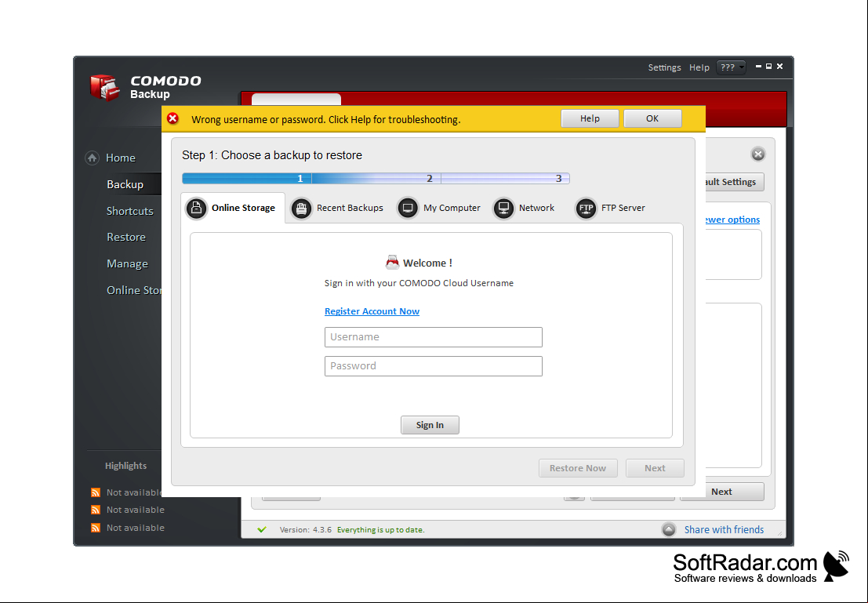Viewport: 868px width, 603px height.
Task: Click the Fewer options link
Action: pos(733,220)
